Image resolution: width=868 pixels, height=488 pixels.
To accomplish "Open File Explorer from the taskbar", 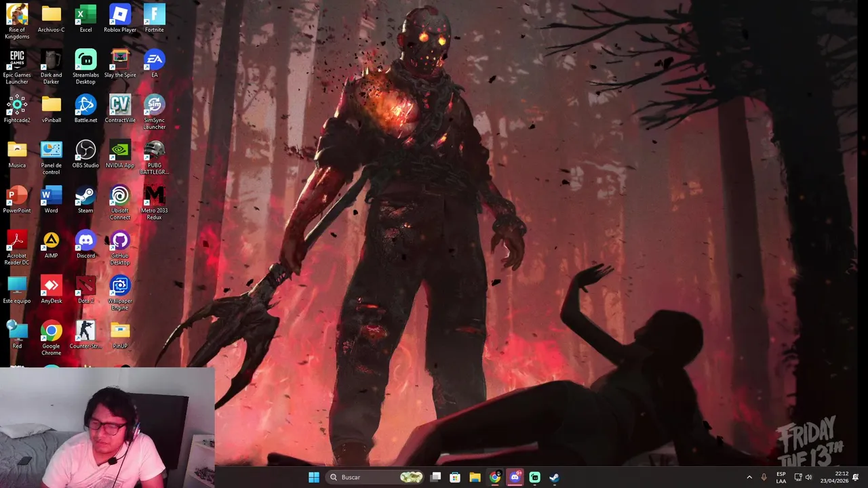I will pos(475,477).
